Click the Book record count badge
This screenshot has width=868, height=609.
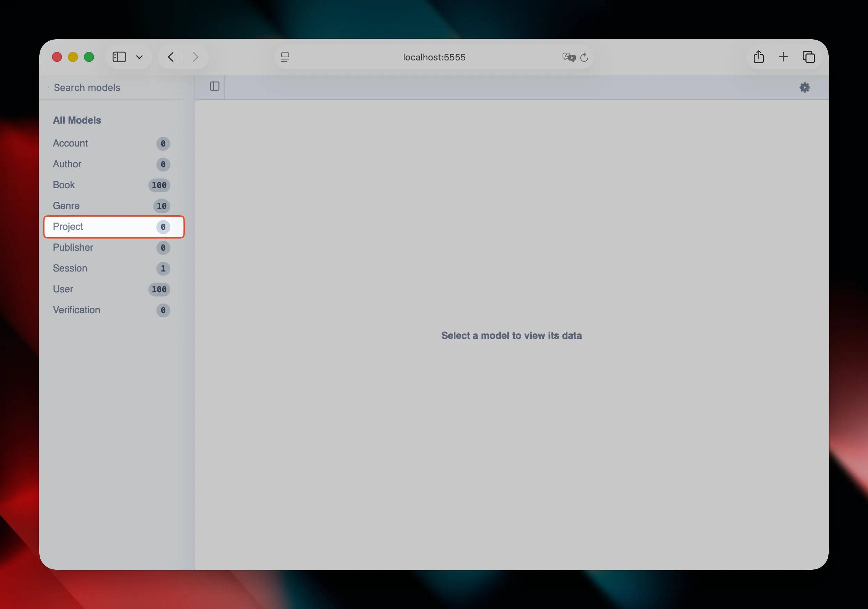point(159,185)
